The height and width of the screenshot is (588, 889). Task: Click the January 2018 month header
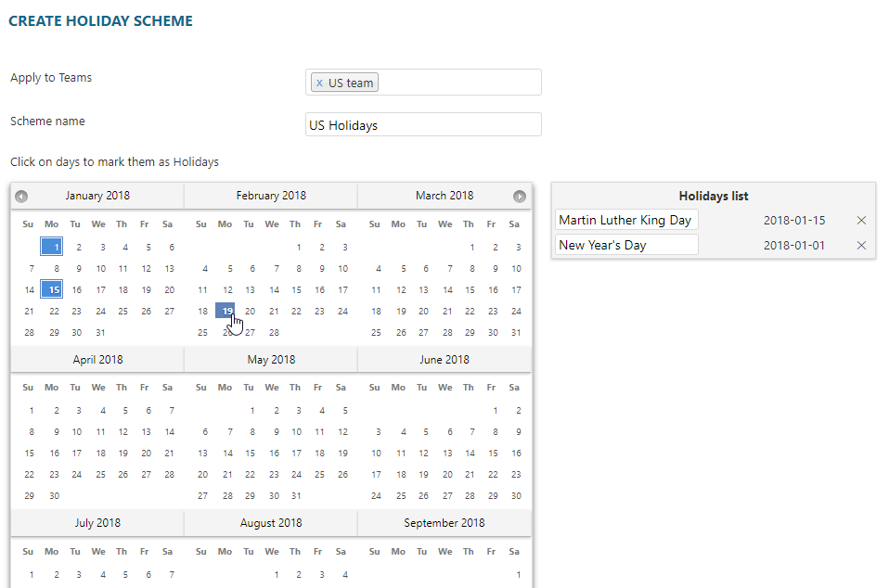tap(97, 196)
